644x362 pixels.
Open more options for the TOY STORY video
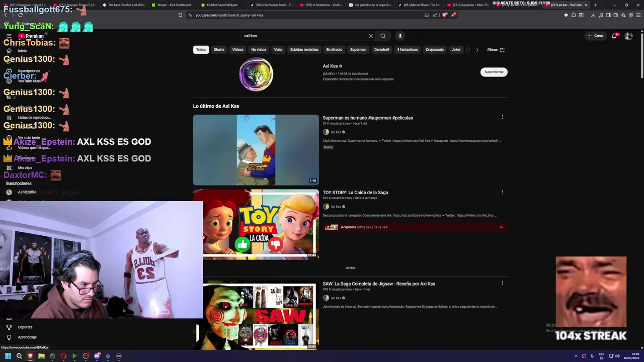click(x=502, y=192)
